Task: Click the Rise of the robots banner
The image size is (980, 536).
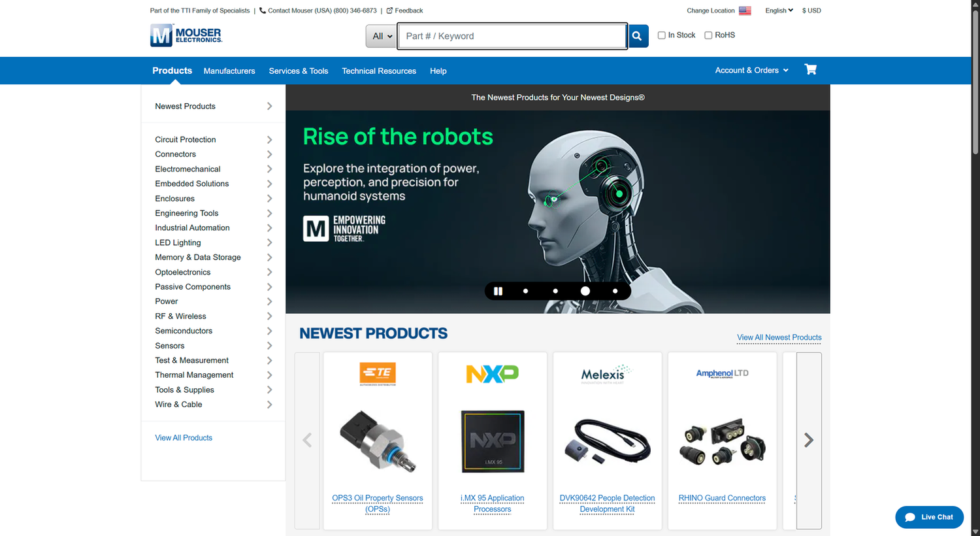Action: [558, 212]
